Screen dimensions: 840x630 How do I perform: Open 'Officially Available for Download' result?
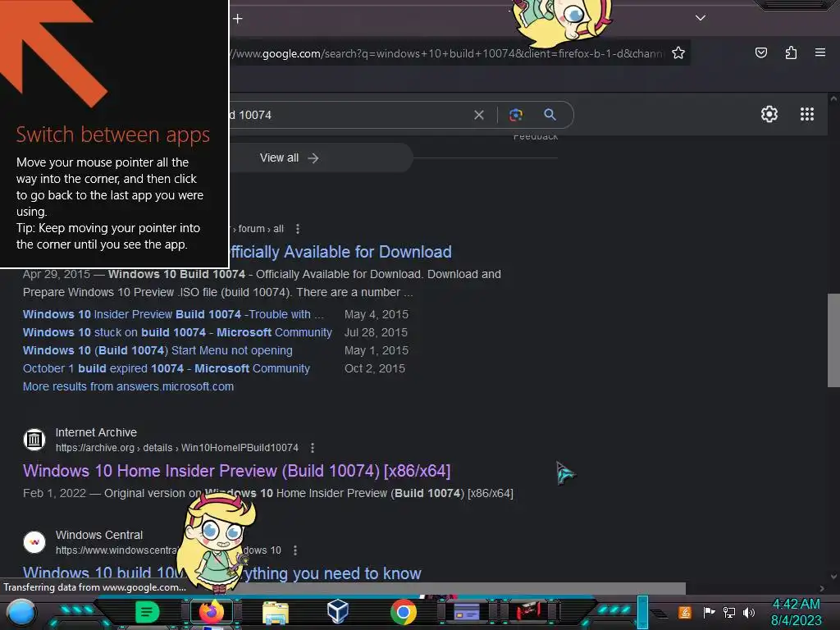point(340,252)
